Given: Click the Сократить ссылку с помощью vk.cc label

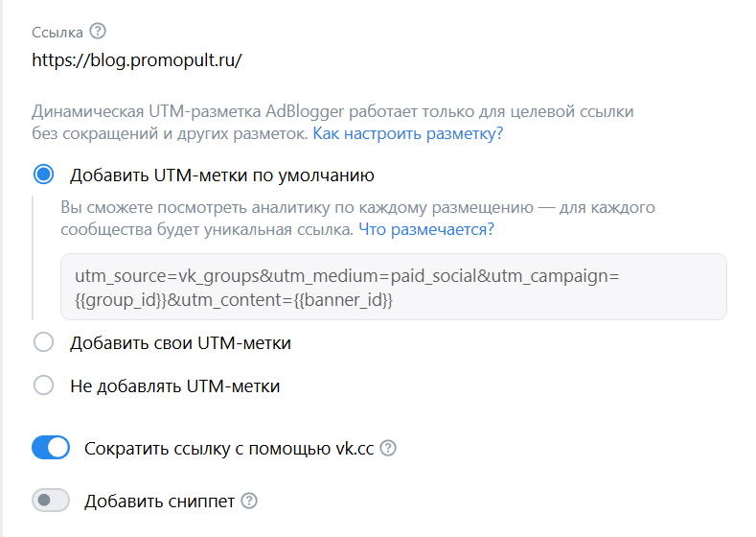Looking at the screenshot, I should [228, 448].
